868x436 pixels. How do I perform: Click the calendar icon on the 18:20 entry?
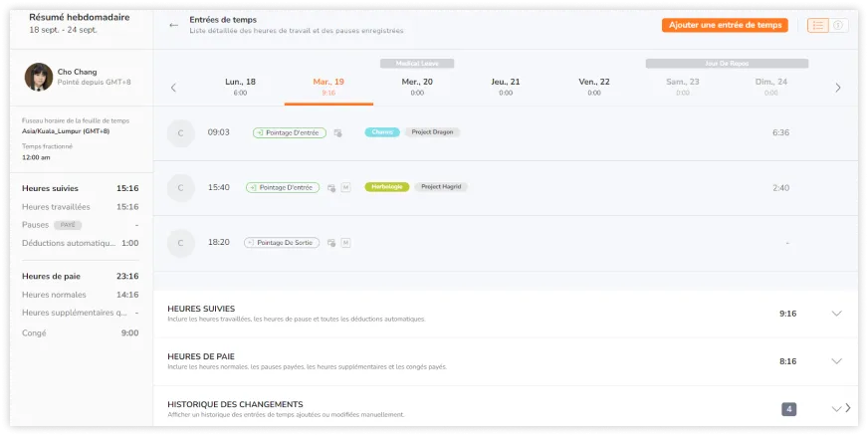331,242
